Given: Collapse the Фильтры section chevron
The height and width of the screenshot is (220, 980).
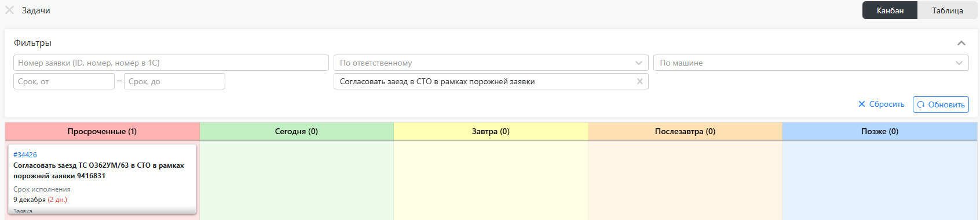Looking at the screenshot, I should (961, 43).
